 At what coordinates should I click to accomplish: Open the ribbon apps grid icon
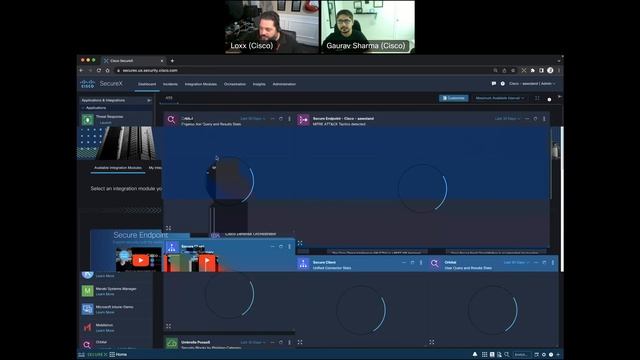(484, 355)
